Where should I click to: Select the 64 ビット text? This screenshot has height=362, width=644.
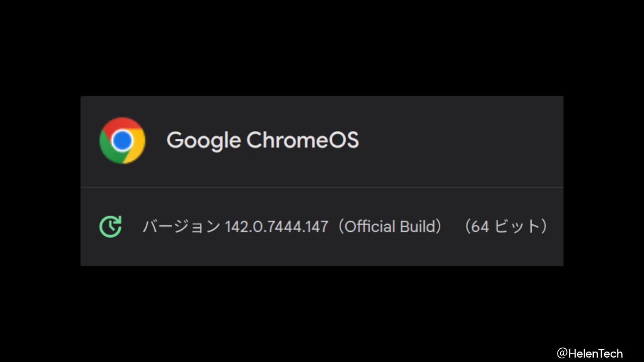pos(506,226)
